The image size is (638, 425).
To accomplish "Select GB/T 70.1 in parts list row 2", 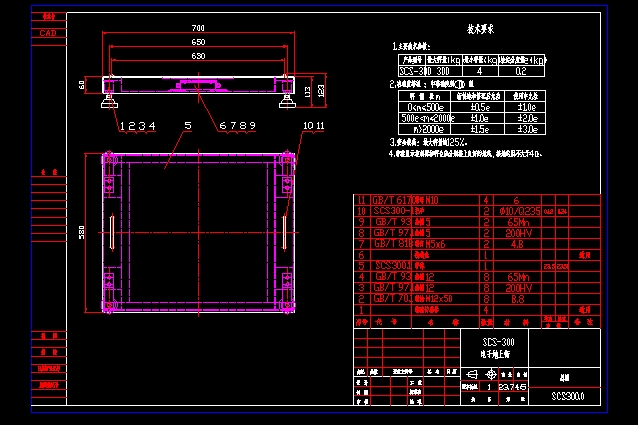I will coord(393,299).
